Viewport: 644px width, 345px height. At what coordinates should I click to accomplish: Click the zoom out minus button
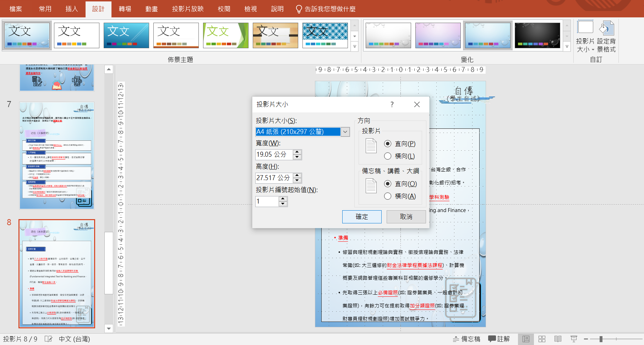[x=586, y=339]
